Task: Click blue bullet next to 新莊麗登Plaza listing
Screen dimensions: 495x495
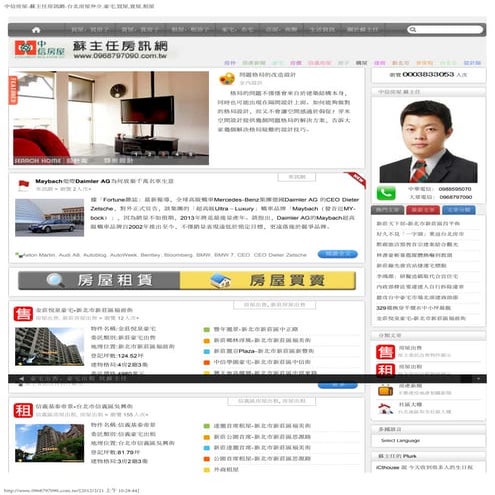Action: point(207,351)
